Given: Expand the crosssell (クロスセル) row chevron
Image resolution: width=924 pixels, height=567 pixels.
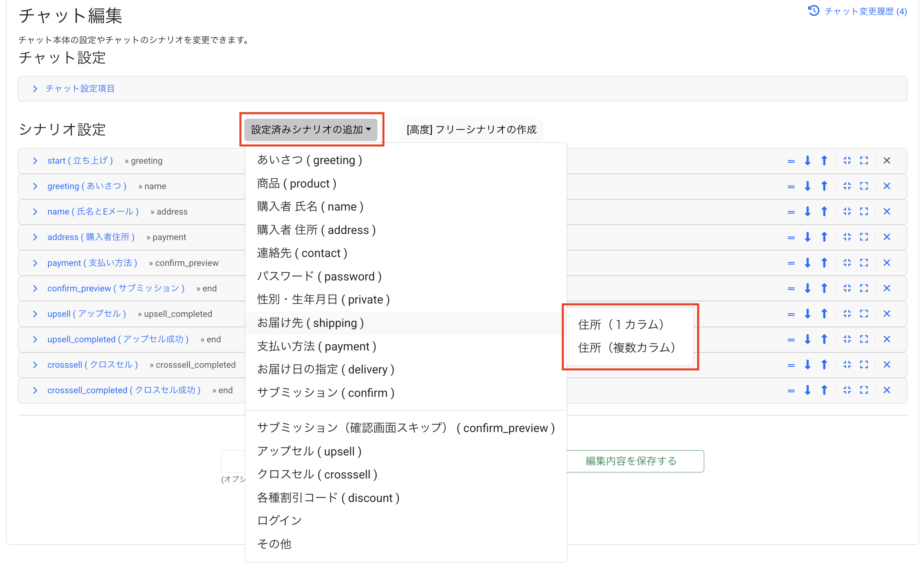Looking at the screenshot, I should pyautogui.click(x=35, y=365).
